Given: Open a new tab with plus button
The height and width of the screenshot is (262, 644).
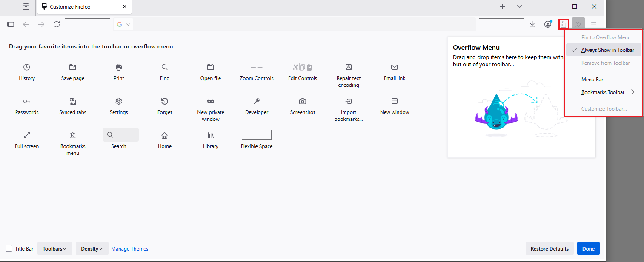Looking at the screenshot, I should [502, 6].
